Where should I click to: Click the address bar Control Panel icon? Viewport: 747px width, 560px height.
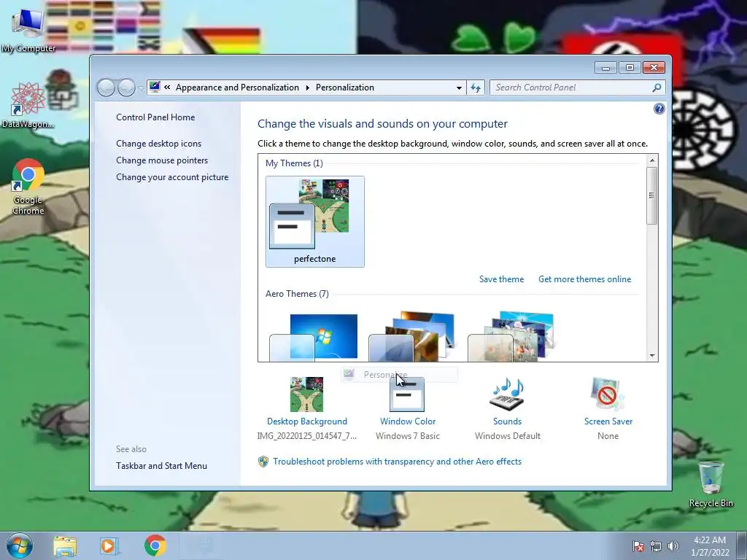(155, 87)
